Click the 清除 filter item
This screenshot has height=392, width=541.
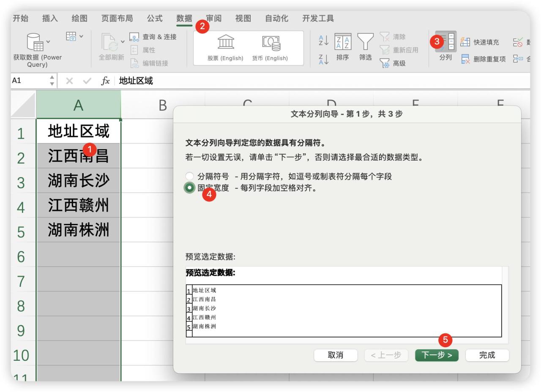click(x=392, y=37)
